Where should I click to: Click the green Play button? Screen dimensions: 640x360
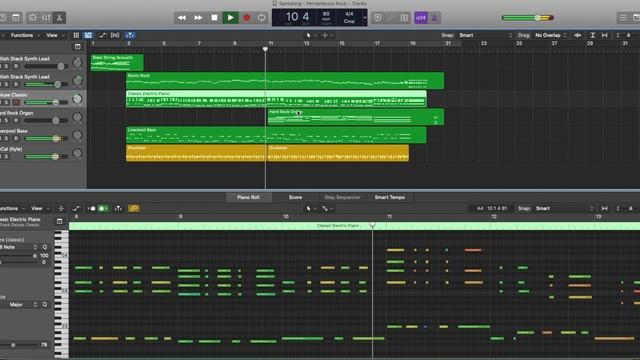click(230, 18)
